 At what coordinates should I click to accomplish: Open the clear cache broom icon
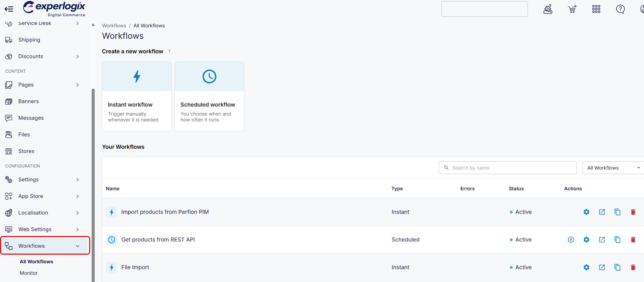point(548,9)
